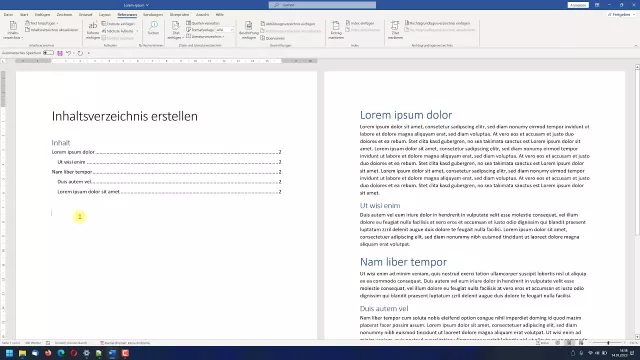The height and width of the screenshot is (360, 640).
Task: Toggle Automatisches Speichern switch
Action: (x=48, y=53)
